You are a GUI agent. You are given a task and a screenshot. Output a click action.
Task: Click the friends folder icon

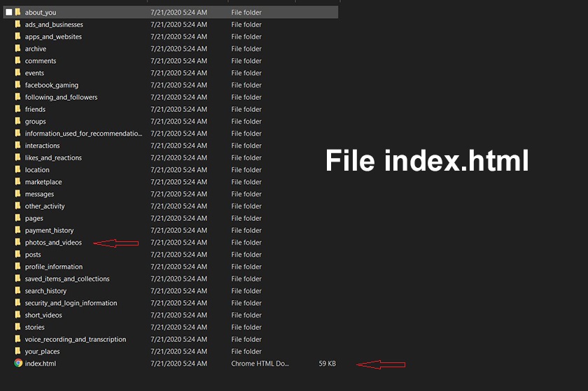tap(18, 109)
